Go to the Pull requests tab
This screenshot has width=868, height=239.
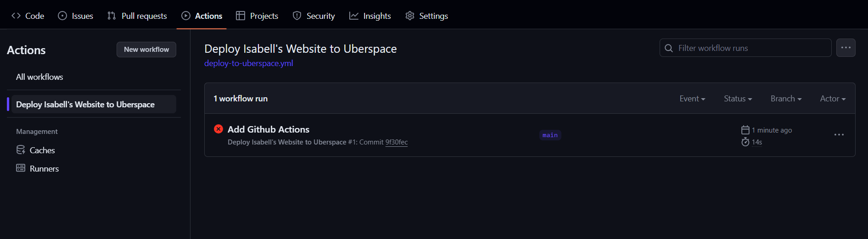tap(137, 16)
